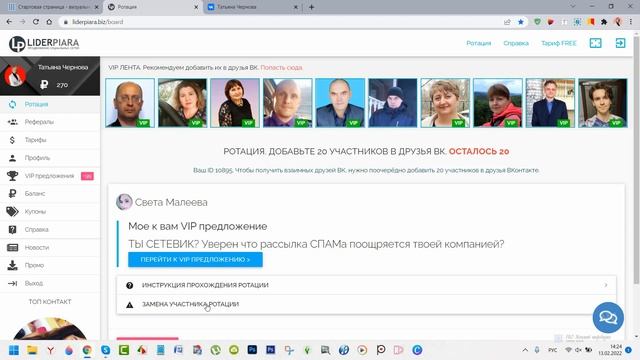
Task: Show hidden tray icons chevron
Action: coord(525,350)
